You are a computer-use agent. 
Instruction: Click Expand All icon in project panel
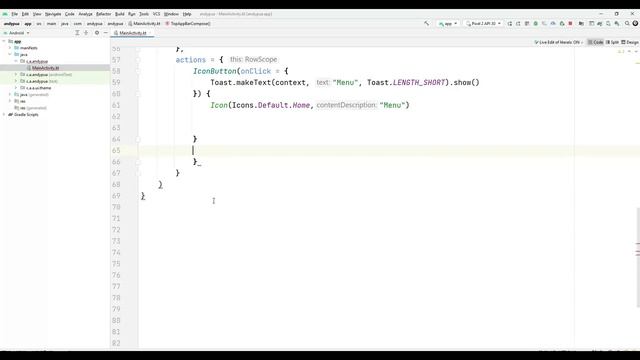[x=77, y=33]
